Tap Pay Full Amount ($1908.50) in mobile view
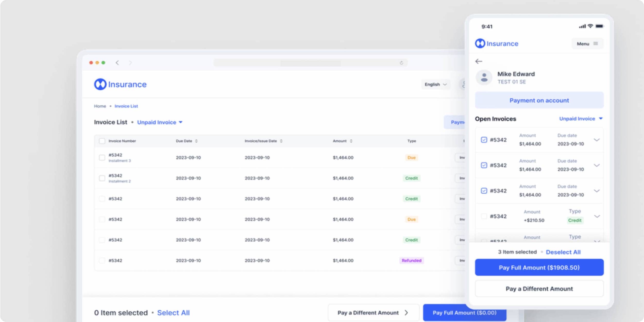This screenshot has height=322, width=644. pos(539,267)
